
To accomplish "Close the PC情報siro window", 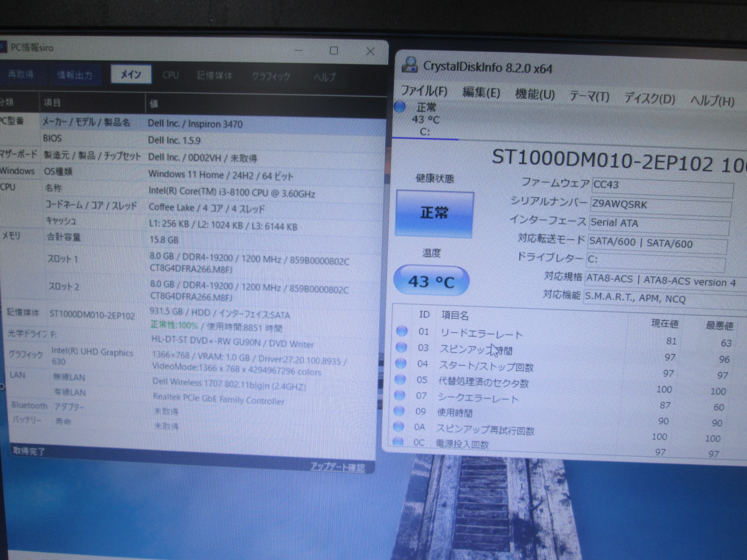I will [370, 51].
